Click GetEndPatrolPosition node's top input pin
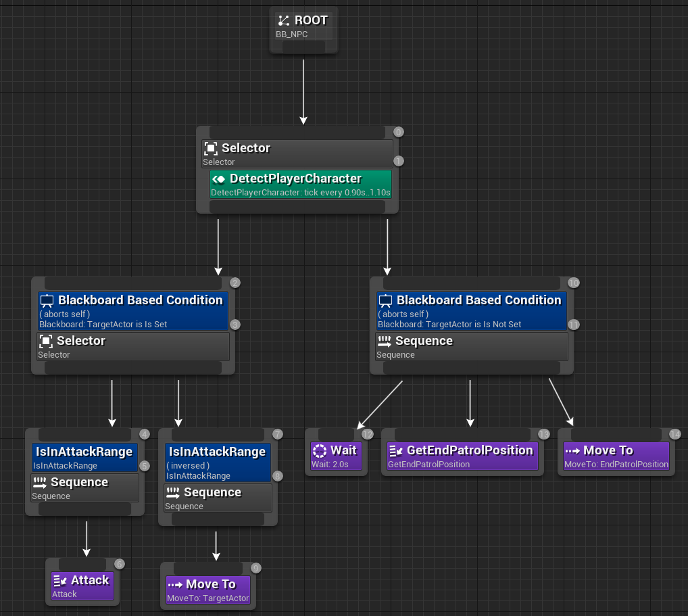This screenshot has height=616, width=688. pyautogui.click(x=462, y=435)
